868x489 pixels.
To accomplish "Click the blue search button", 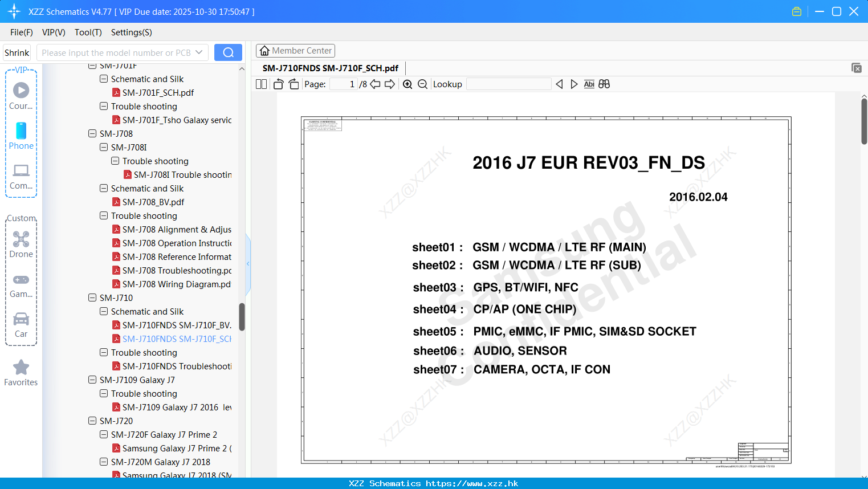I will point(228,52).
